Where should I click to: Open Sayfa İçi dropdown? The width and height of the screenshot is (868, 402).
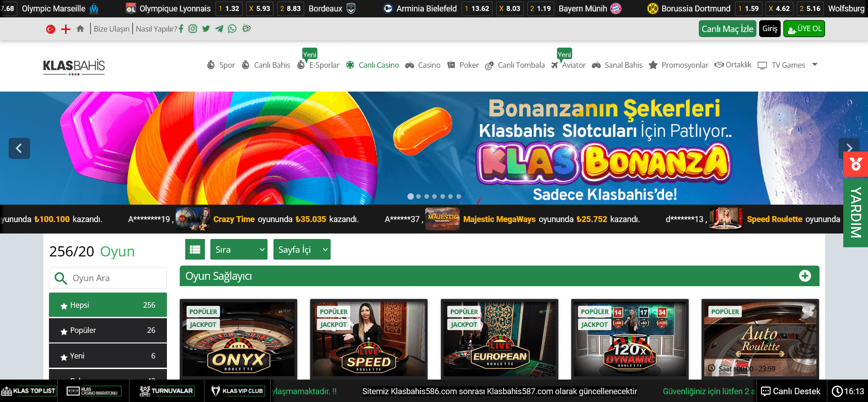pyautogui.click(x=302, y=250)
